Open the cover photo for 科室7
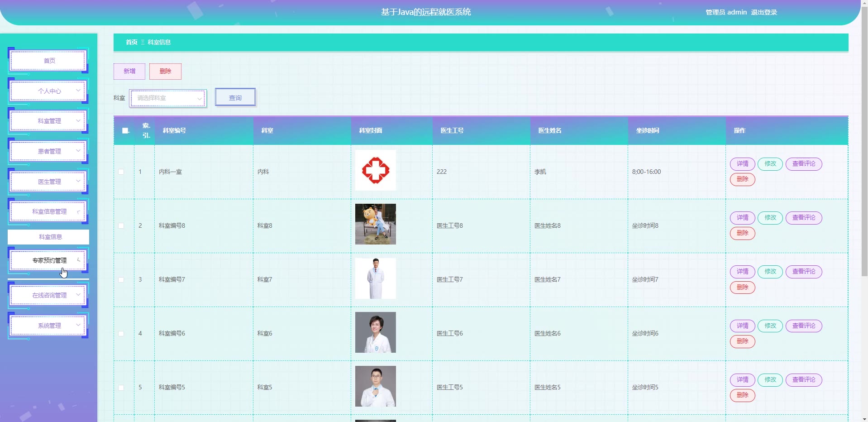 (x=376, y=278)
